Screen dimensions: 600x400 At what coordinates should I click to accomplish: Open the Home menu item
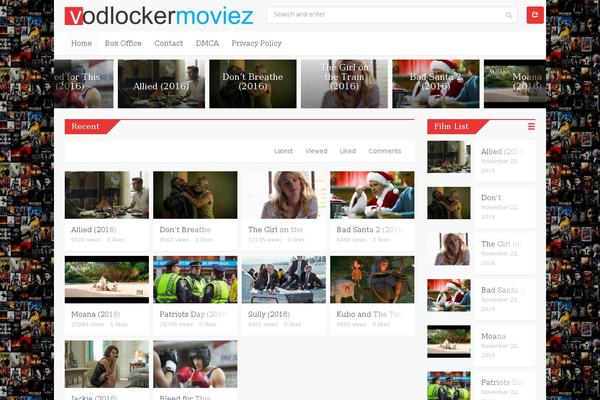coord(81,43)
